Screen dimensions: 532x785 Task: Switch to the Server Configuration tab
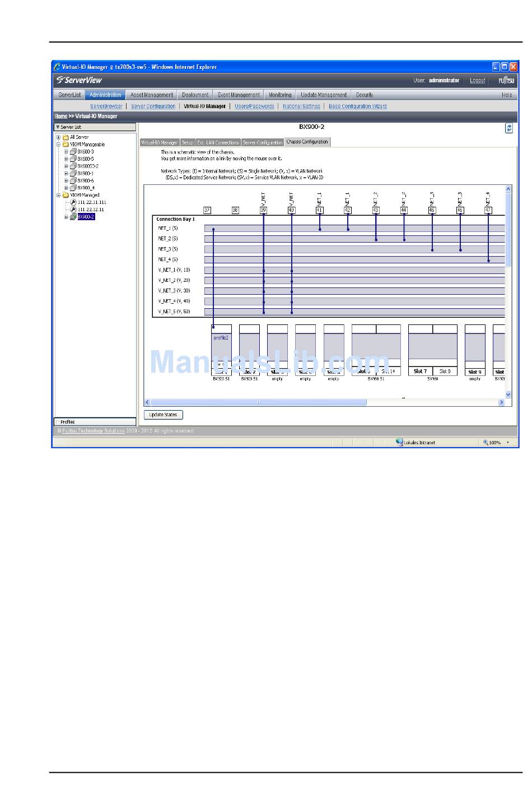pos(263,142)
